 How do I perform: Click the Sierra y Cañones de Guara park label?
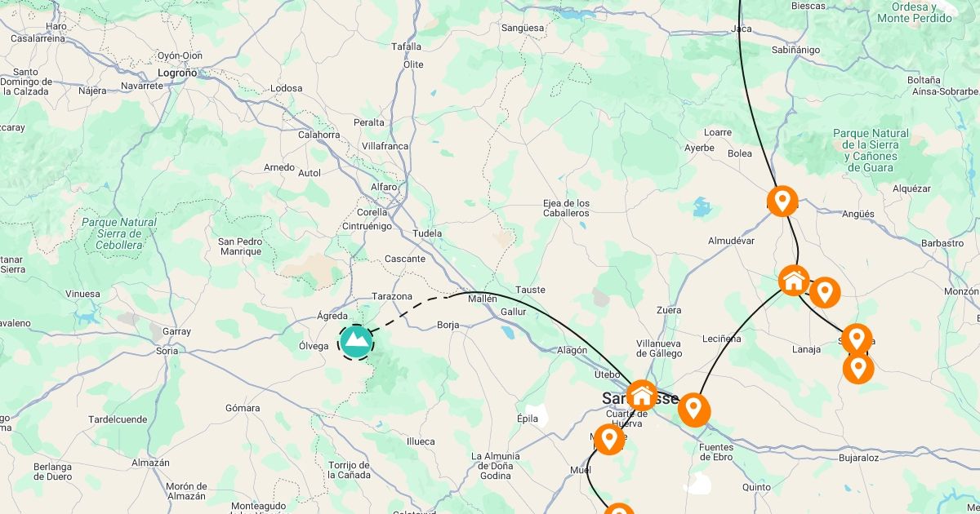(871, 150)
